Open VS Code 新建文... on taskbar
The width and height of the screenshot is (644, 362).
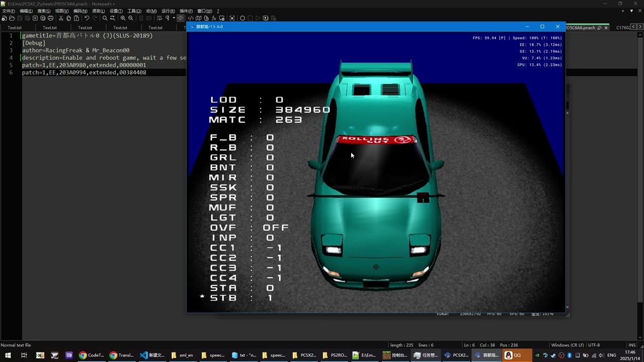coord(152,355)
